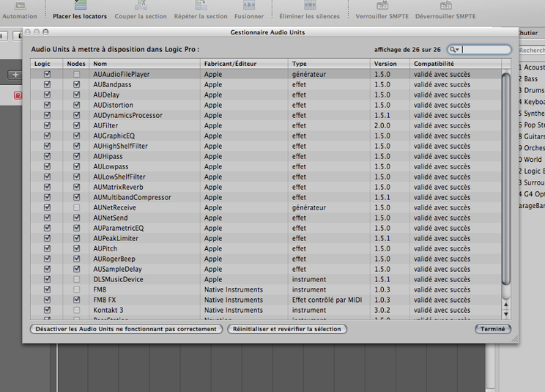Disable Nodes checkbox for FM8 FX
This screenshot has width=545, height=392.
click(x=76, y=300)
